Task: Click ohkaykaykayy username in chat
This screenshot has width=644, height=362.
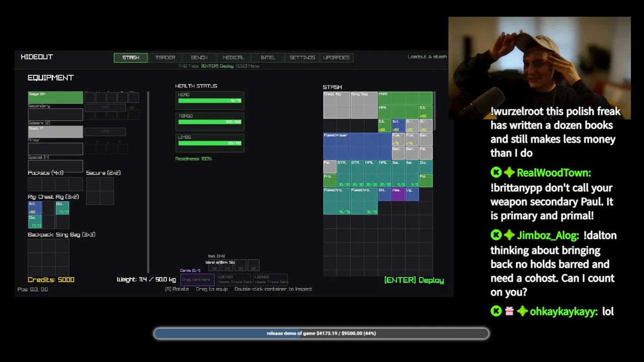Action: click(563, 312)
